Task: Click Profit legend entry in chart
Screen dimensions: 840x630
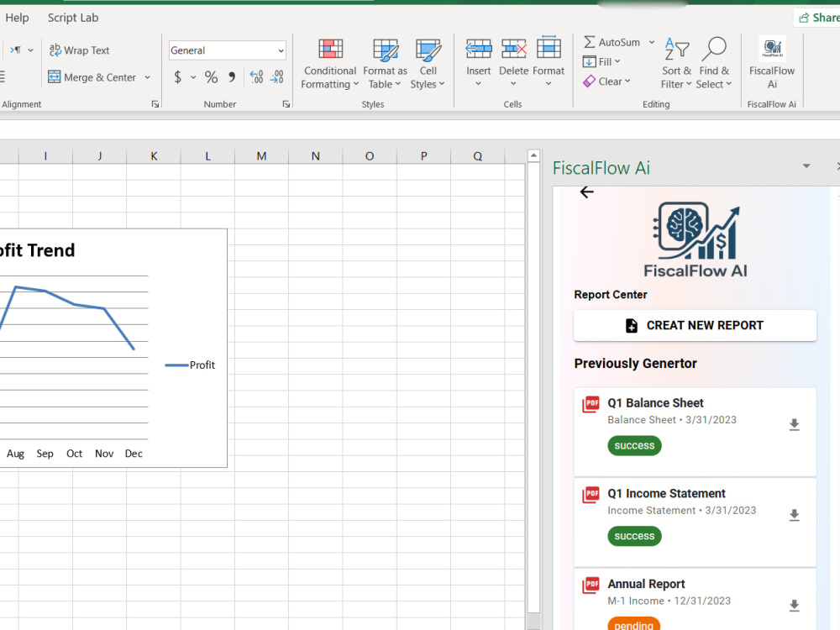Action: [x=190, y=365]
